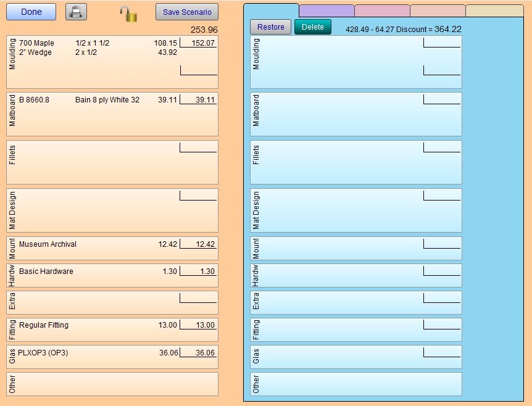The height and width of the screenshot is (406, 532).
Task: Click second moulding field in blue scenario
Action: pyautogui.click(x=442, y=70)
